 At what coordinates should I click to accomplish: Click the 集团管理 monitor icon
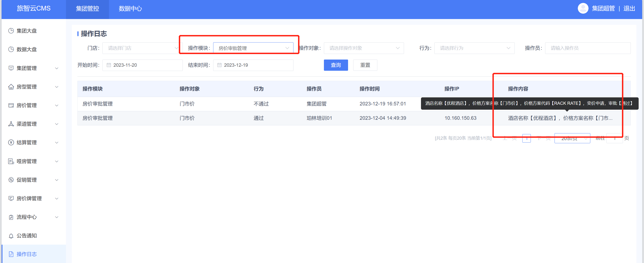click(x=11, y=68)
